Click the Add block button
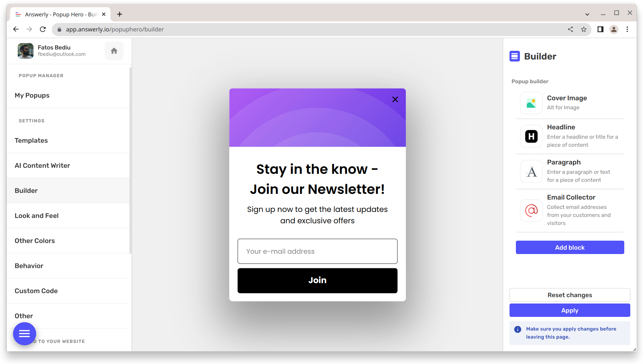 click(570, 247)
